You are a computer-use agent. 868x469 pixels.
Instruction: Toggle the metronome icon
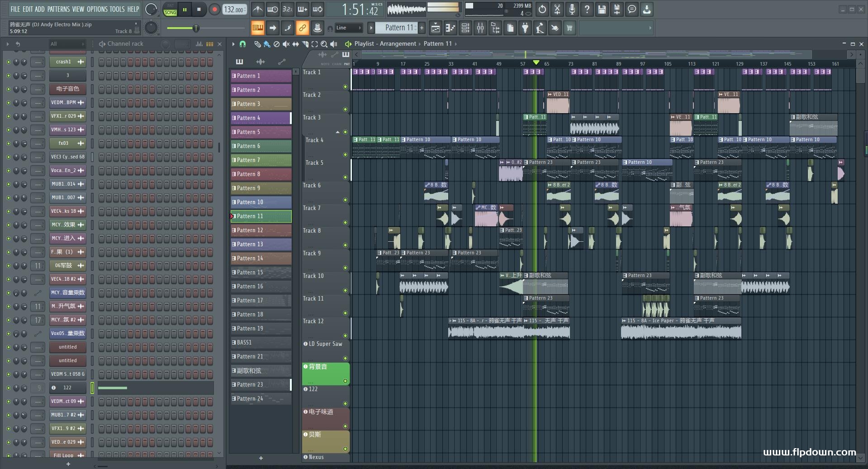(257, 9)
